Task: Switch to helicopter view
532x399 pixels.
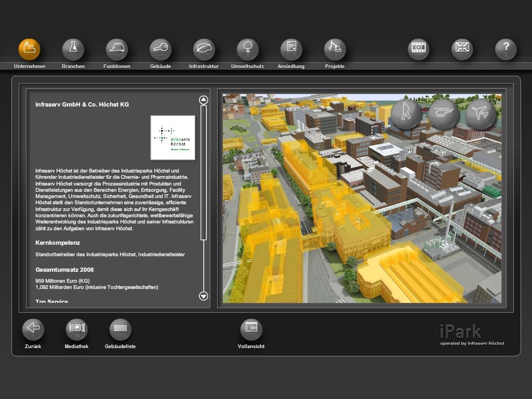Action: point(444,114)
